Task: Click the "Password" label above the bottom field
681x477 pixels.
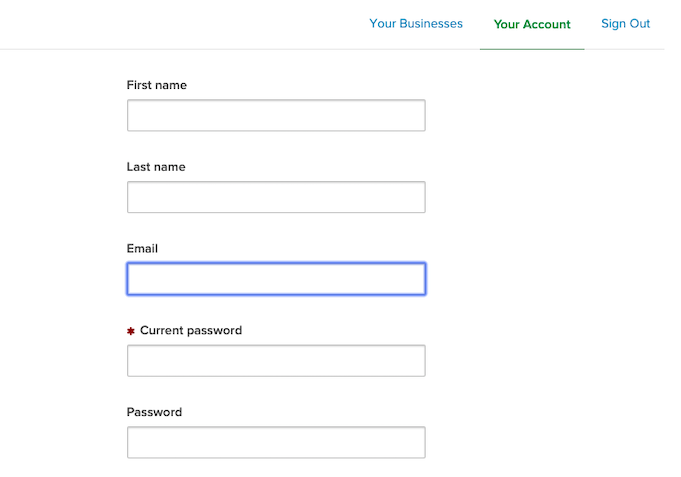Action: (154, 412)
